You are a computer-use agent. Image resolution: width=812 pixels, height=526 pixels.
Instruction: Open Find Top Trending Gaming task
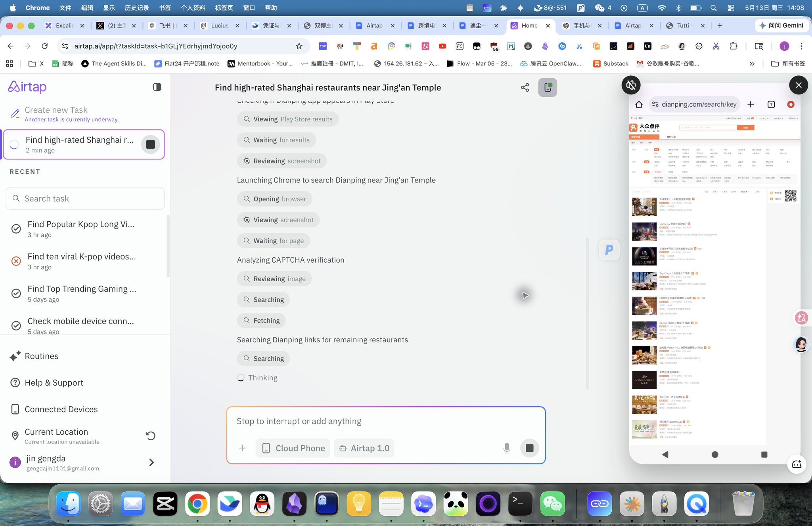82,294
